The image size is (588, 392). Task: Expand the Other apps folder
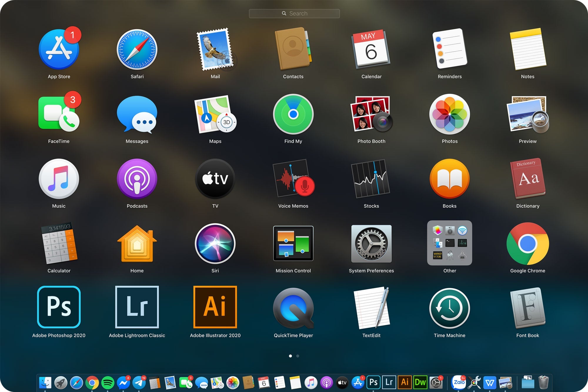point(450,243)
